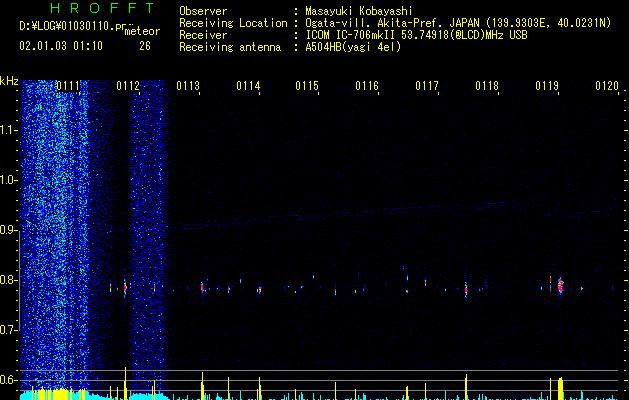629x400 pixels.
Task: Click the 'Observer' field label
Action: coord(203,11)
